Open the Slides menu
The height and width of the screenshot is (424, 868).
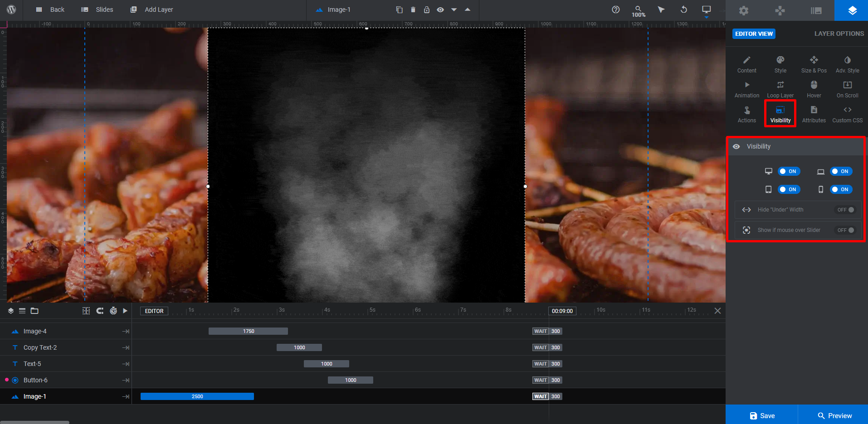pyautogui.click(x=97, y=10)
